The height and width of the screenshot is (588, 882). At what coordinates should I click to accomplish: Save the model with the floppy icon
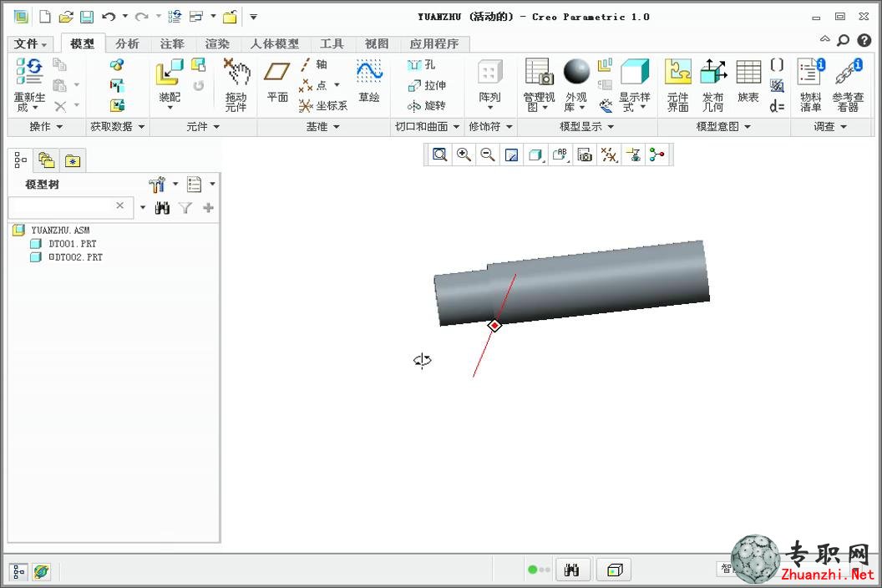tap(87, 17)
